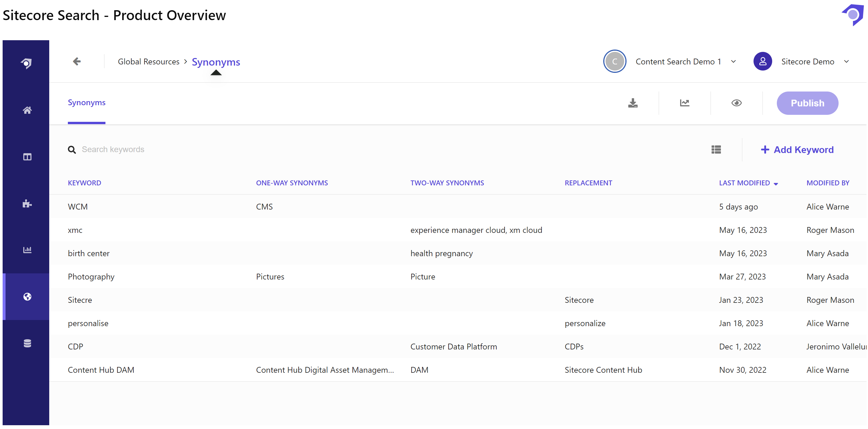Select the globe Global Resources sidebar icon
The height and width of the screenshot is (429, 868).
(27, 296)
